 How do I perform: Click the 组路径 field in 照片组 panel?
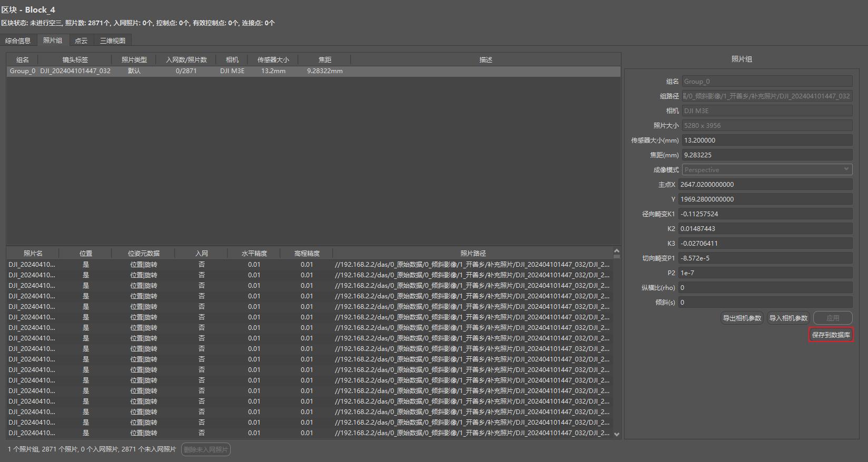767,96
